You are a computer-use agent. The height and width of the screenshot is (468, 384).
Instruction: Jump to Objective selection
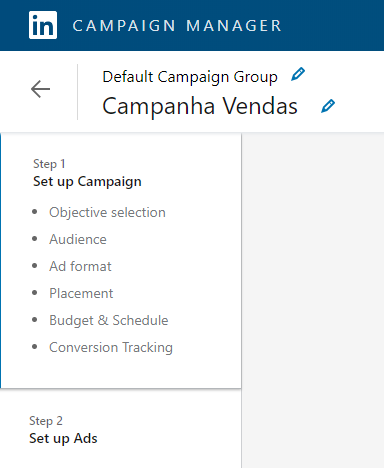(x=107, y=212)
